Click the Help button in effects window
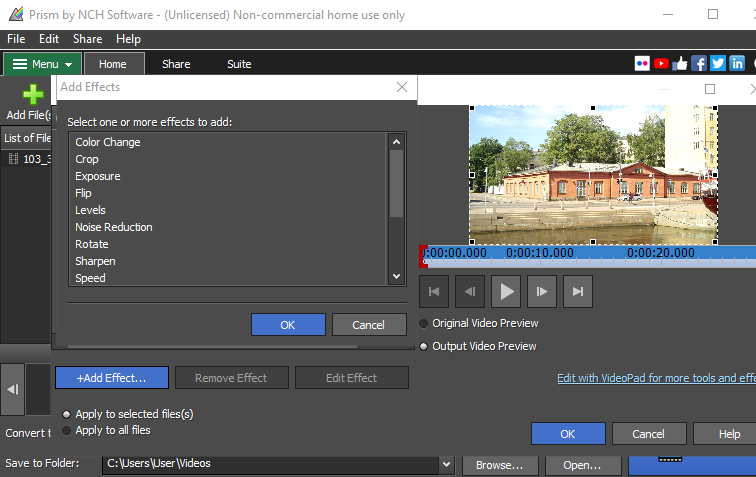This screenshot has width=756, height=477. coord(726,434)
